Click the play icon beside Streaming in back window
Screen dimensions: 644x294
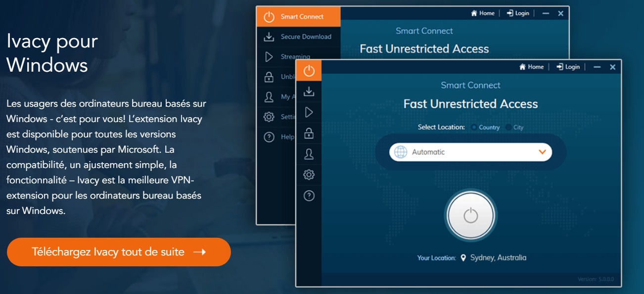click(x=269, y=57)
